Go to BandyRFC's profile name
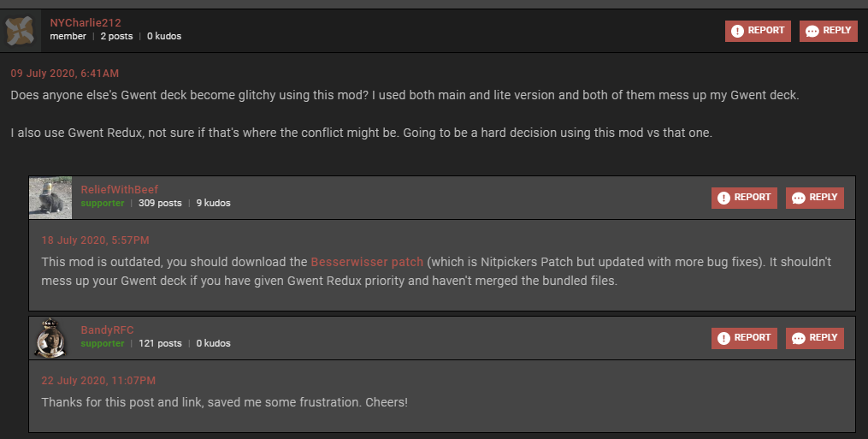The image size is (868, 439). pos(108,329)
